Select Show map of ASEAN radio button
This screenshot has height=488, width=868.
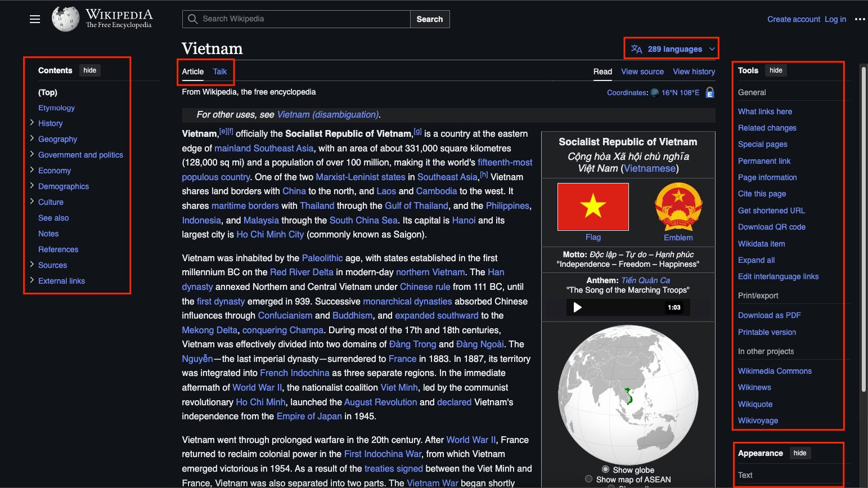[588, 479]
